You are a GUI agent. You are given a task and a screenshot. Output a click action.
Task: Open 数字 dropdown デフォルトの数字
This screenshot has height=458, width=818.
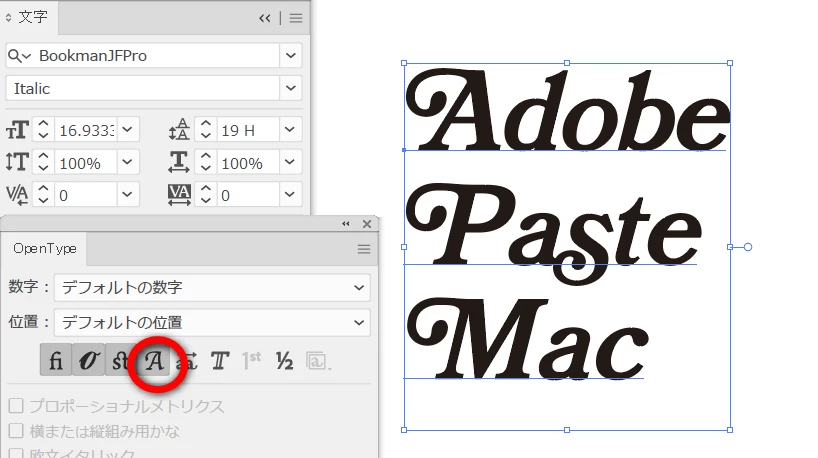tap(212, 287)
